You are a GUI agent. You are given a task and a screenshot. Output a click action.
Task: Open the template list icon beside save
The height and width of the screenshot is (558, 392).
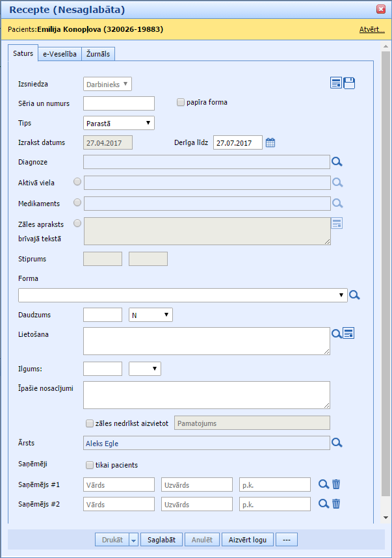(336, 83)
